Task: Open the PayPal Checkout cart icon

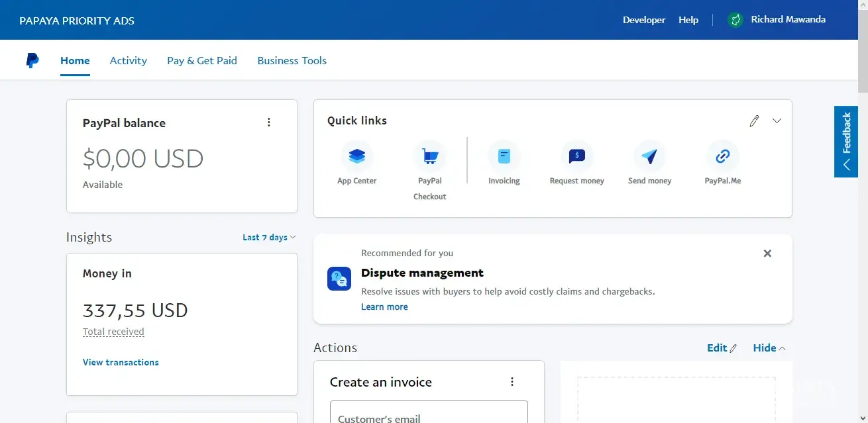Action: 429,158
